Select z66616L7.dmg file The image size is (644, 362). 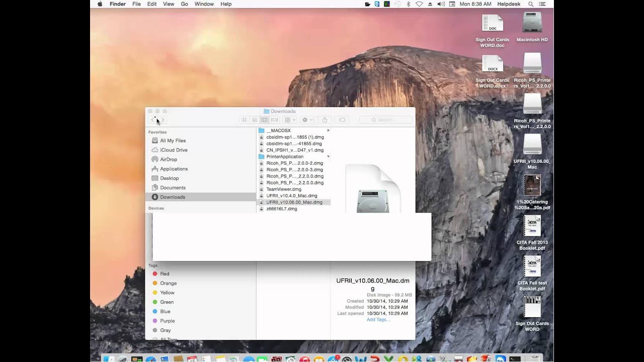coord(293,209)
